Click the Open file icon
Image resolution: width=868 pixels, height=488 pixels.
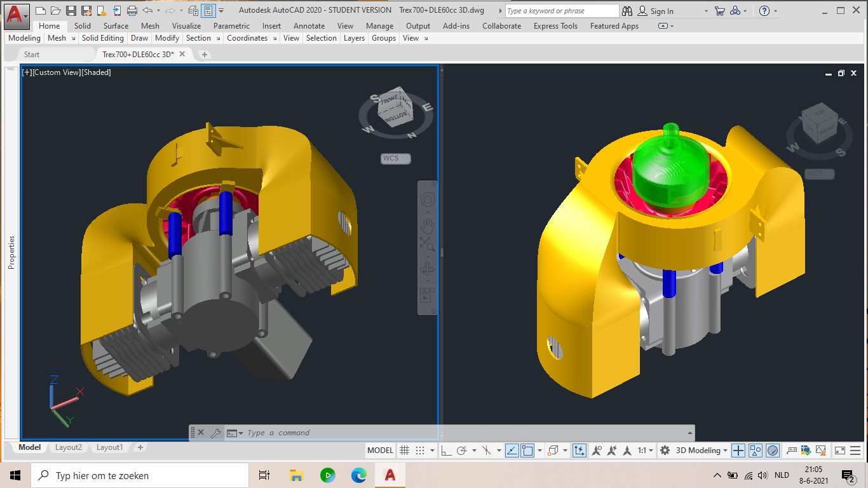(x=56, y=11)
